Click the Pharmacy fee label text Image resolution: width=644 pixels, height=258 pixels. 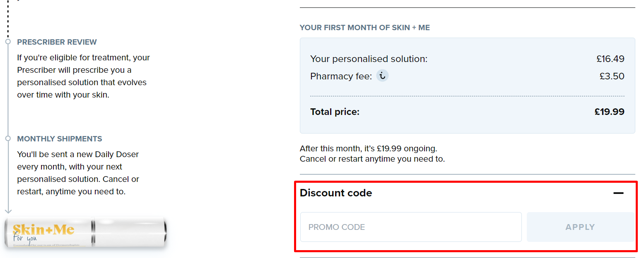[341, 76]
